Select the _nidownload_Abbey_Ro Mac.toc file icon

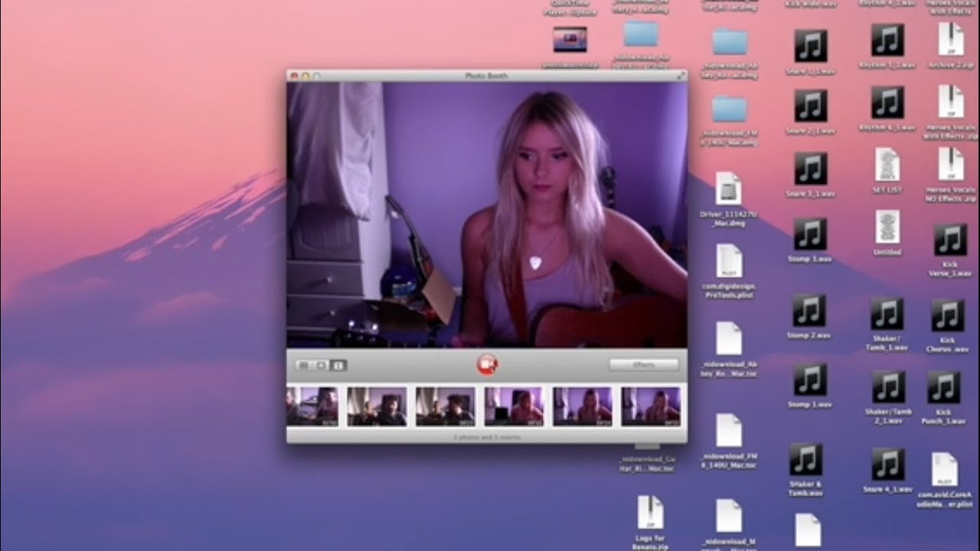click(x=729, y=338)
